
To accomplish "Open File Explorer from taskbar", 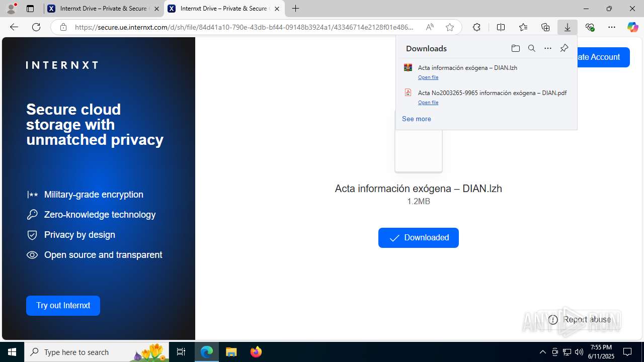I will pos(231,352).
